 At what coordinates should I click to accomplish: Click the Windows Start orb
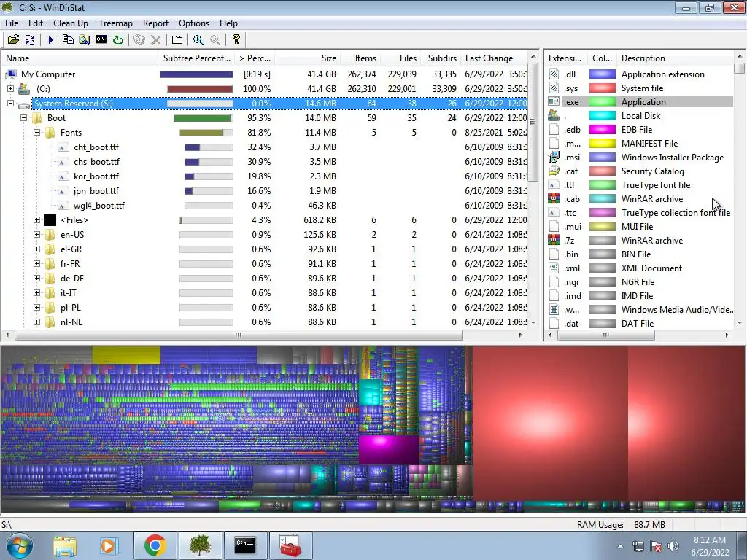(19, 545)
